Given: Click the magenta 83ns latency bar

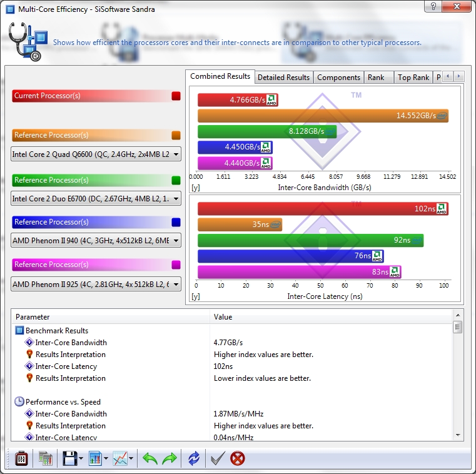Looking at the screenshot, I should tap(300, 272).
